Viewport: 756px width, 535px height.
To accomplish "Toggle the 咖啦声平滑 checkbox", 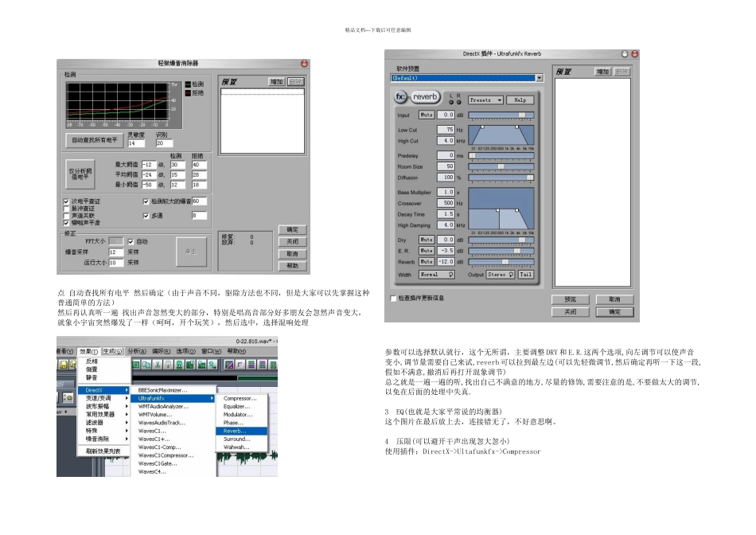I will [x=67, y=223].
